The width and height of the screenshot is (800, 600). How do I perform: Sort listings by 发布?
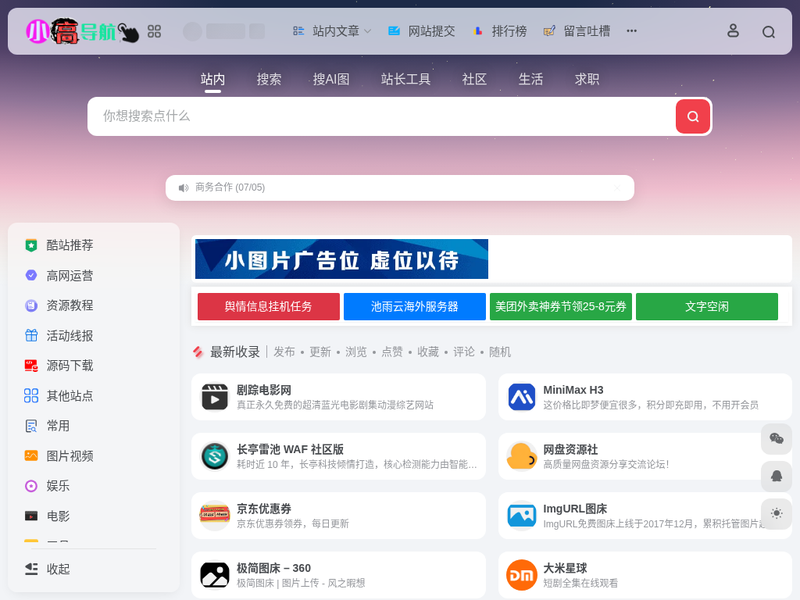[x=284, y=352]
